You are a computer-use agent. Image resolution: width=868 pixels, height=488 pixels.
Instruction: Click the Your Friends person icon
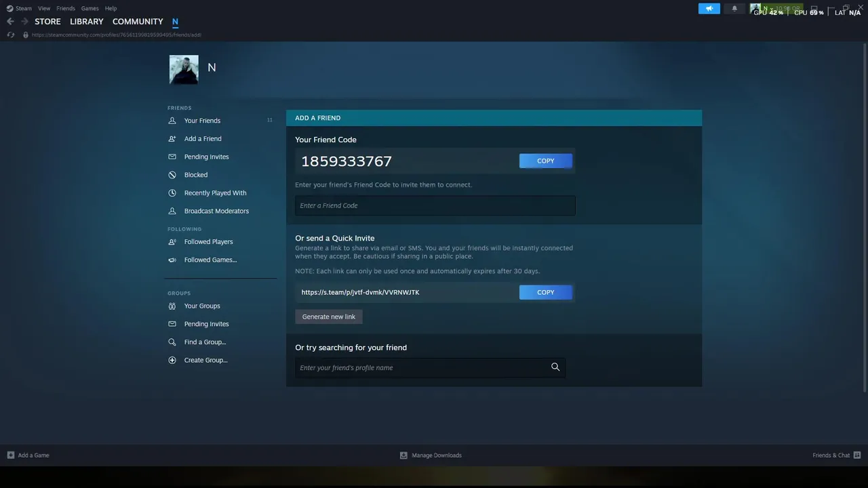tap(172, 121)
